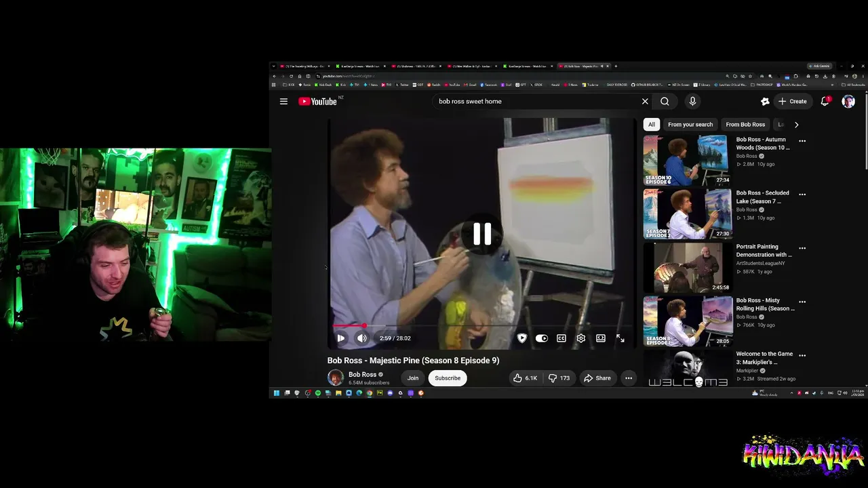Enter full screen mode

620,338
